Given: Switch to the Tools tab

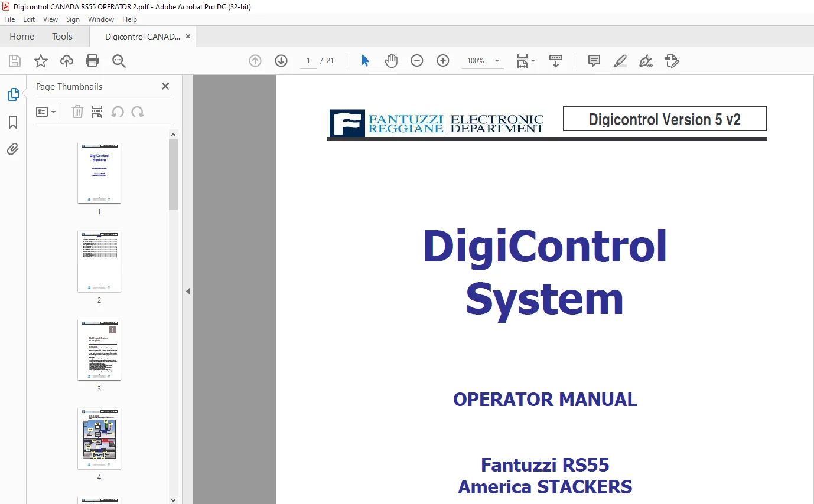Looking at the screenshot, I should click(62, 37).
